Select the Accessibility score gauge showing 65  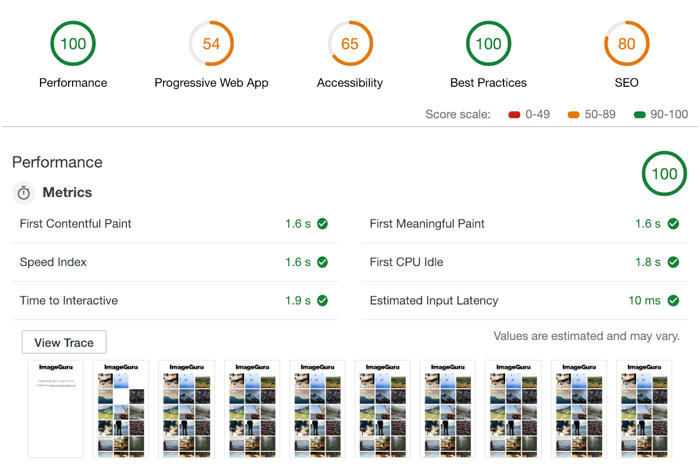[x=349, y=44]
